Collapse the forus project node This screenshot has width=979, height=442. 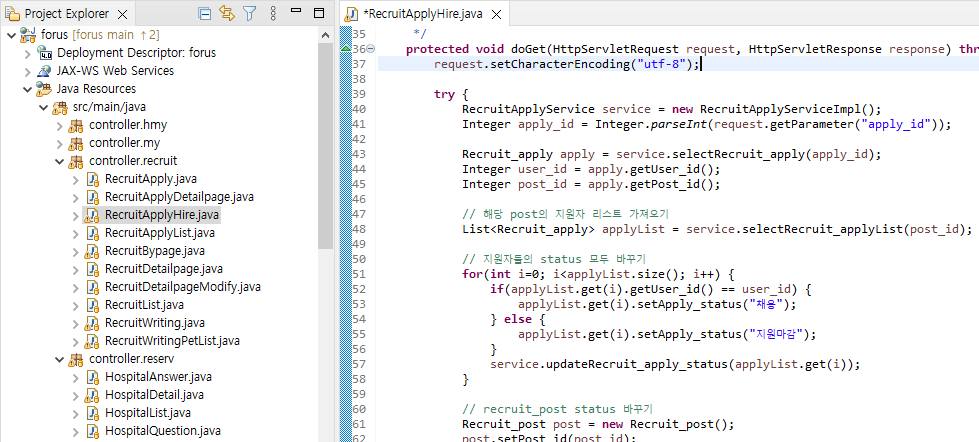[11, 34]
